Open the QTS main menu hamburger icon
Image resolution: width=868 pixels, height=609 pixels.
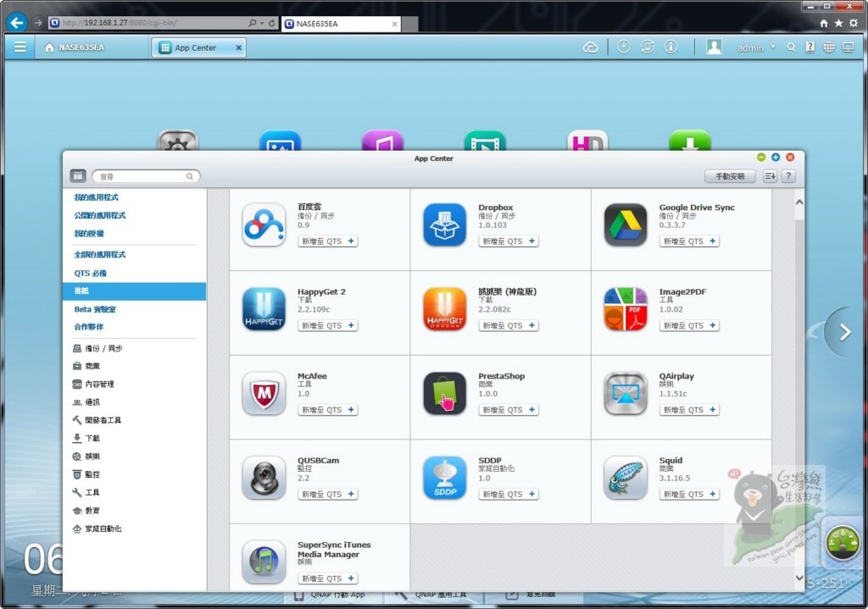(20, 47)
